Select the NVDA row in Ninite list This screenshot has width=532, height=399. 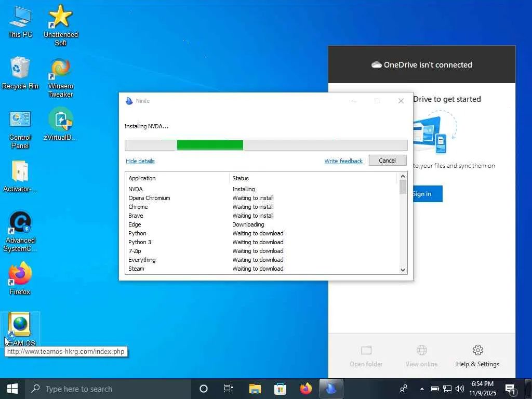262,189
